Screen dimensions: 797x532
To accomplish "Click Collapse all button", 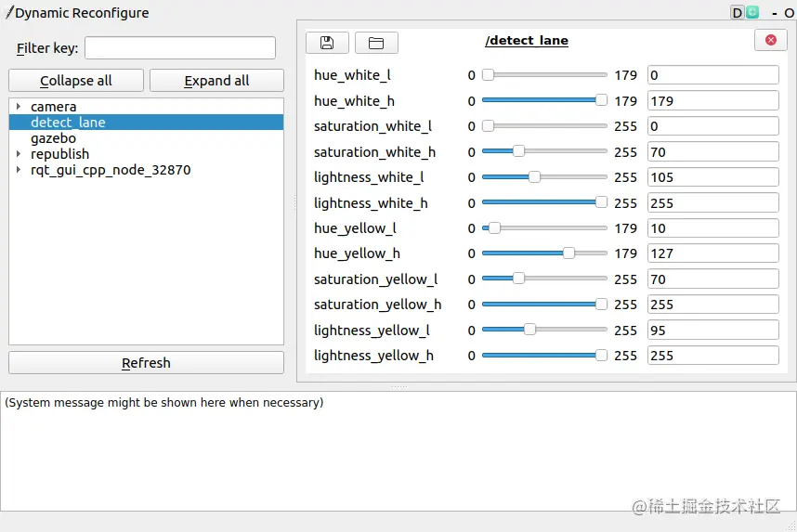I will 76,81.
